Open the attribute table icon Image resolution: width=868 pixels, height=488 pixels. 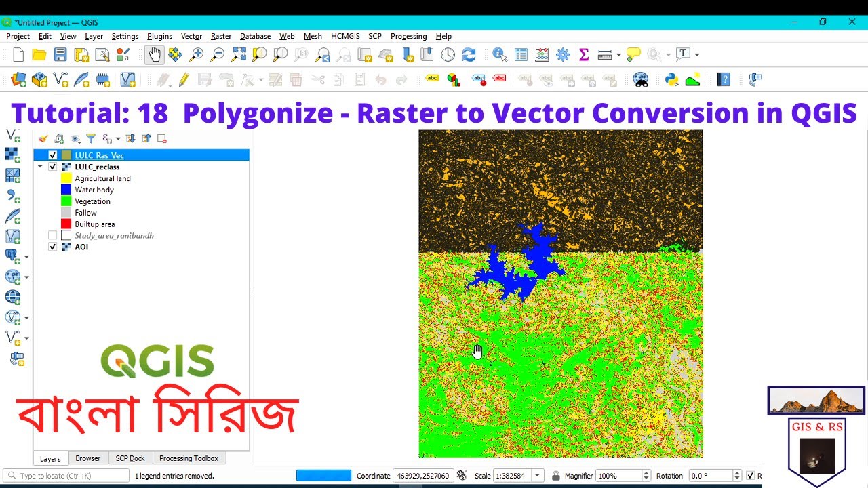(521, 55)
